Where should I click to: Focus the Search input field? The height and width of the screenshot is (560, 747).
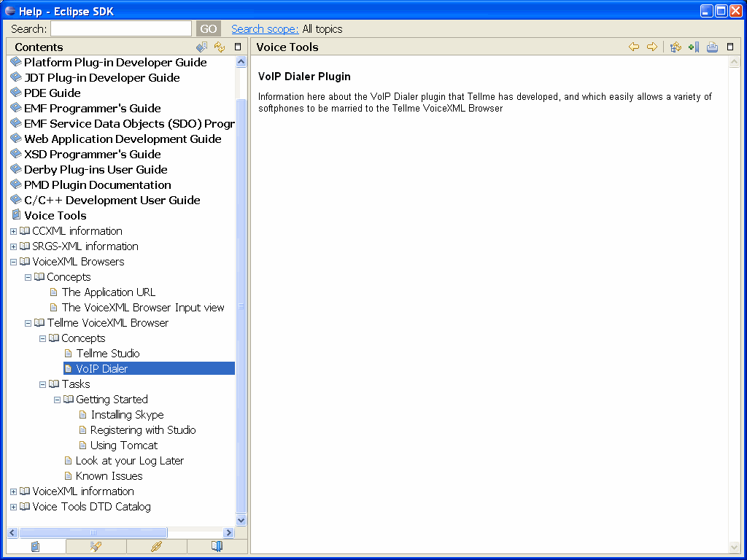pyautogui.click(x=121, y=28)
